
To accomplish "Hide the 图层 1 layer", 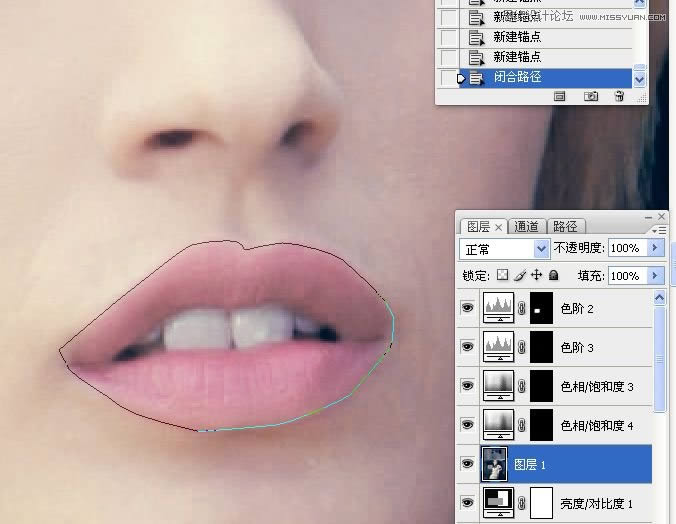I will point(467,464).
